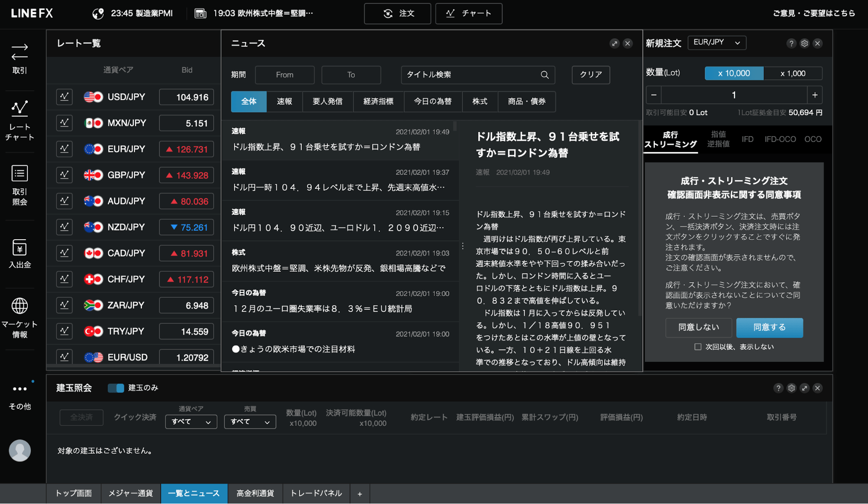This screenshot has width=868, height=504.
Task: Open the user profile avatar
Action: click(x=20, y=450)
